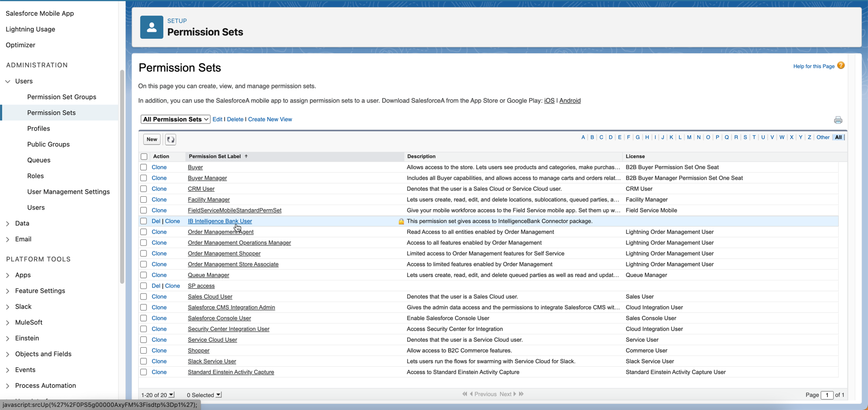Check the select-all checkbox in header

coord(144,157)
